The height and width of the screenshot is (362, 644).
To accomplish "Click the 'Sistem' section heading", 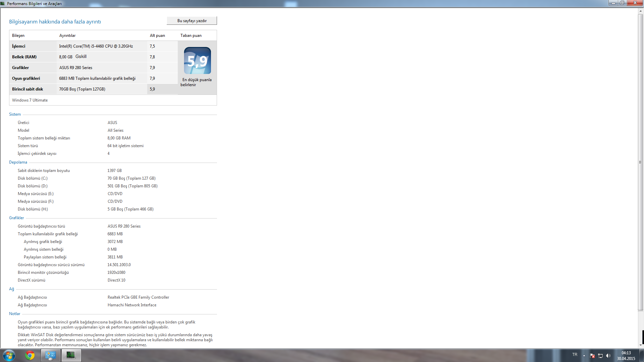I will tap(15, 114).
